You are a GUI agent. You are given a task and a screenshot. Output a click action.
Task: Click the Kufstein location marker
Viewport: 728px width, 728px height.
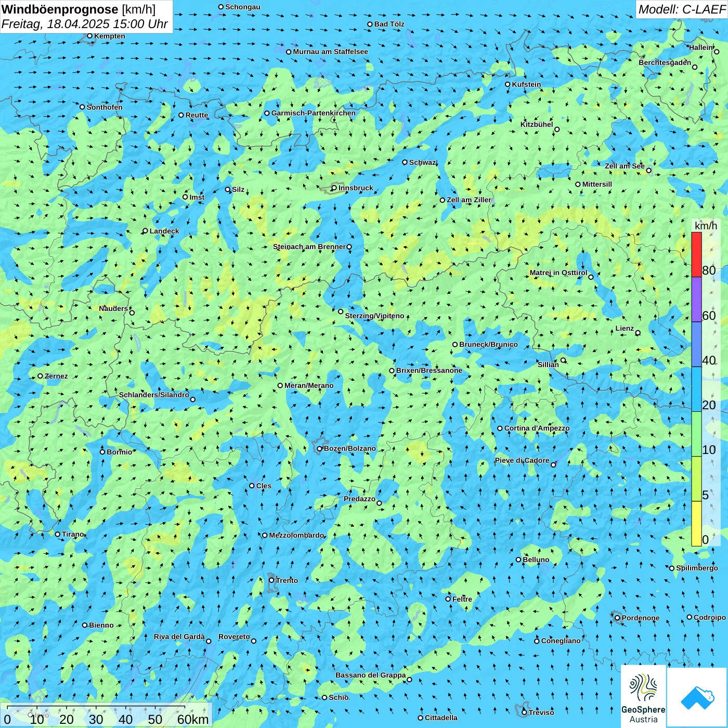tap(508, 84)
